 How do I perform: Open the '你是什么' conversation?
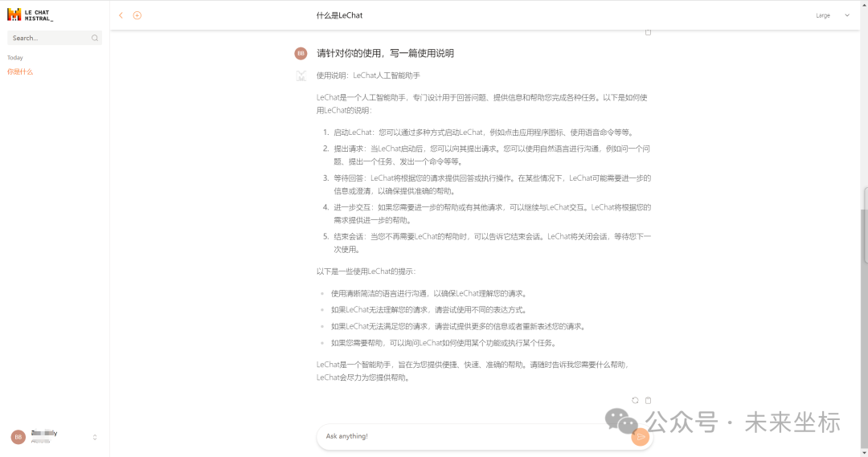coord(20,72)
